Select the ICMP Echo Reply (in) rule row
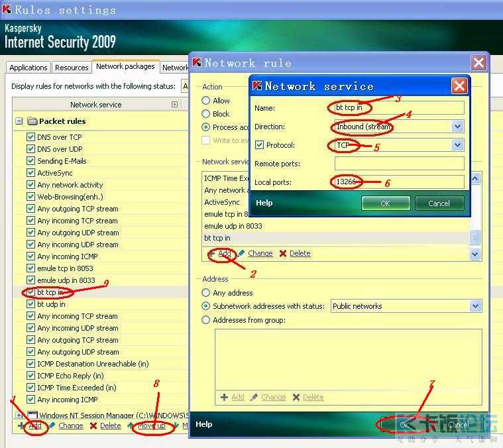The width and height of the screenshot is (503, 448). coord(101,376)
